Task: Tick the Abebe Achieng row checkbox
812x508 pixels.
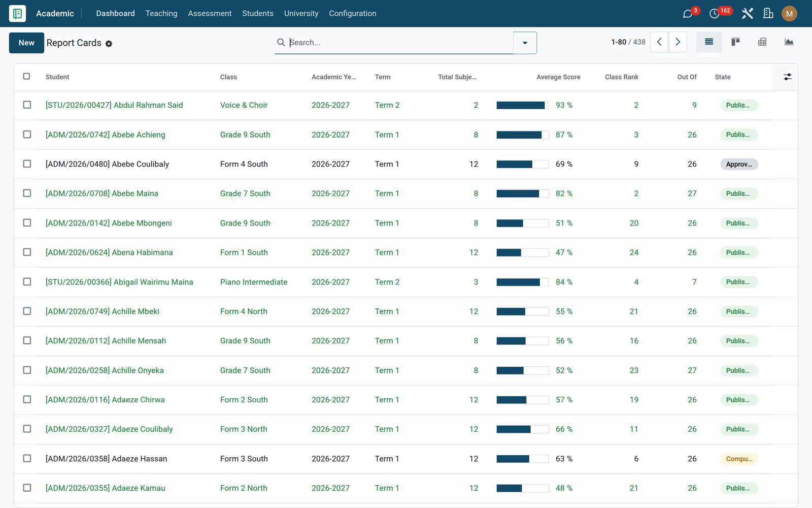Action: click(27, 134)
